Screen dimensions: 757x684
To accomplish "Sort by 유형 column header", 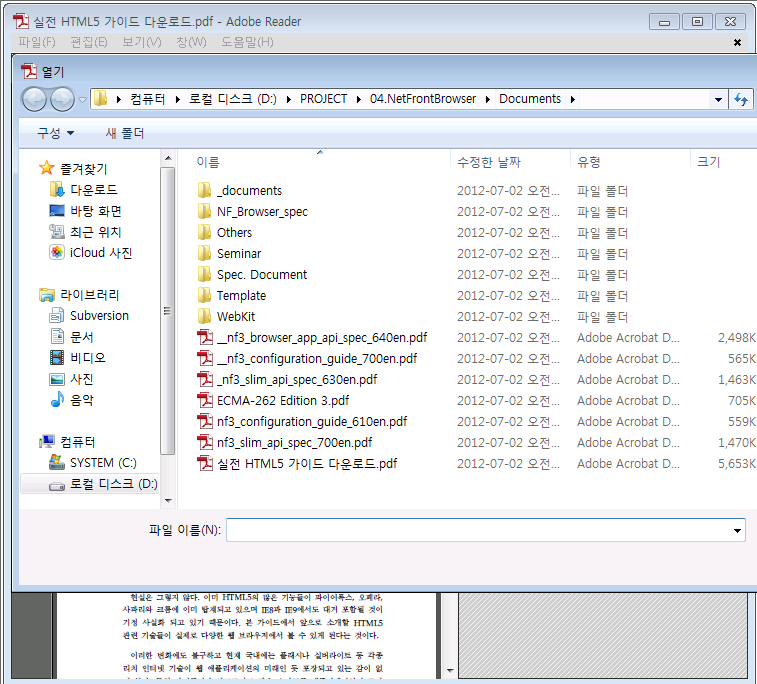I will point(589,162).
